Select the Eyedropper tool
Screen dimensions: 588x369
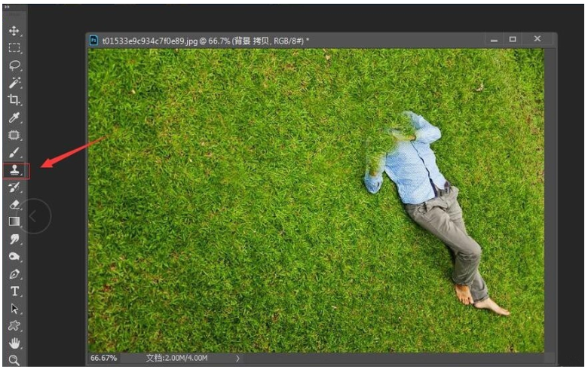(x=14, y=117)
